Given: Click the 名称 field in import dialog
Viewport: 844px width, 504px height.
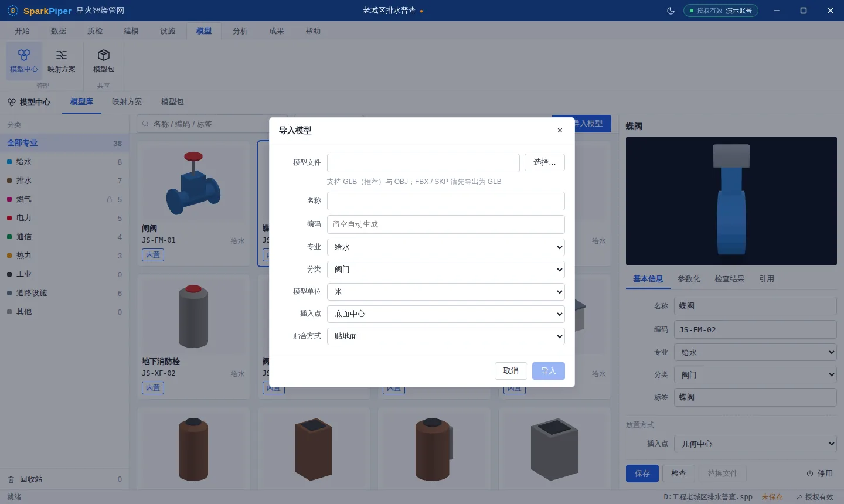Looking at the screenshot, I should tap(446, 201).
